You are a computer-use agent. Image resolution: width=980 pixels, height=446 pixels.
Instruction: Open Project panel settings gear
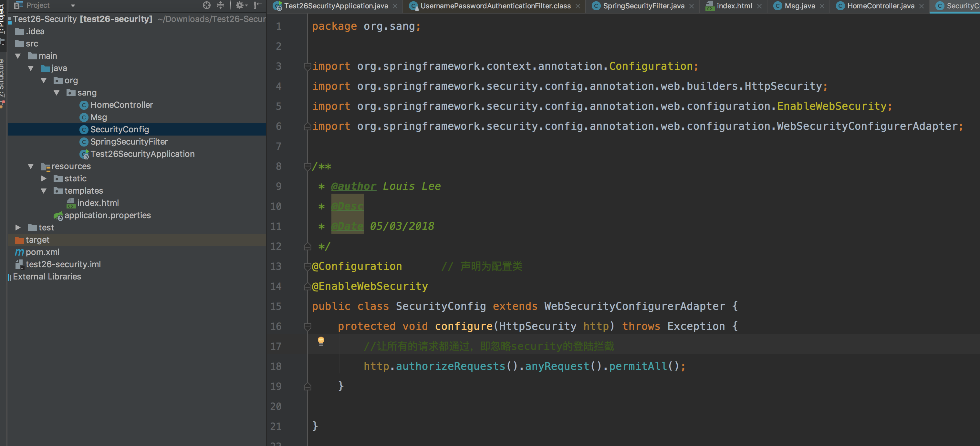click(240, 5)
